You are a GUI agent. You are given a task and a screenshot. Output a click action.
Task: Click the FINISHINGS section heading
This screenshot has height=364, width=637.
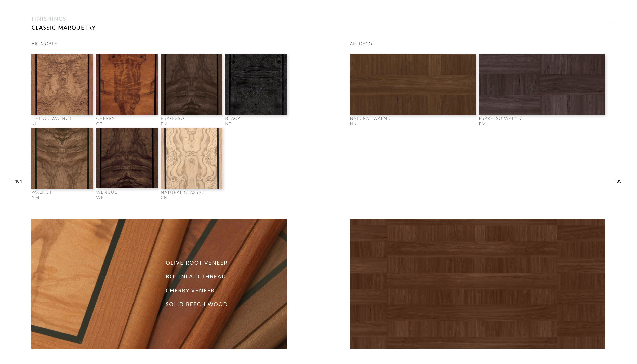pos(49,19)
